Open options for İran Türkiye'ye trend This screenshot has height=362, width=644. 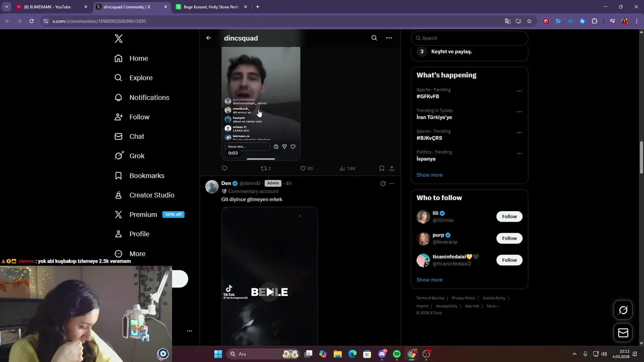[519, 112]
